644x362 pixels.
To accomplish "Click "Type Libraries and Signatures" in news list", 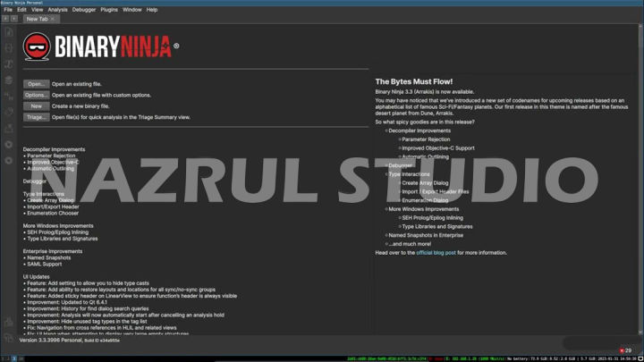I will point(437,226).
